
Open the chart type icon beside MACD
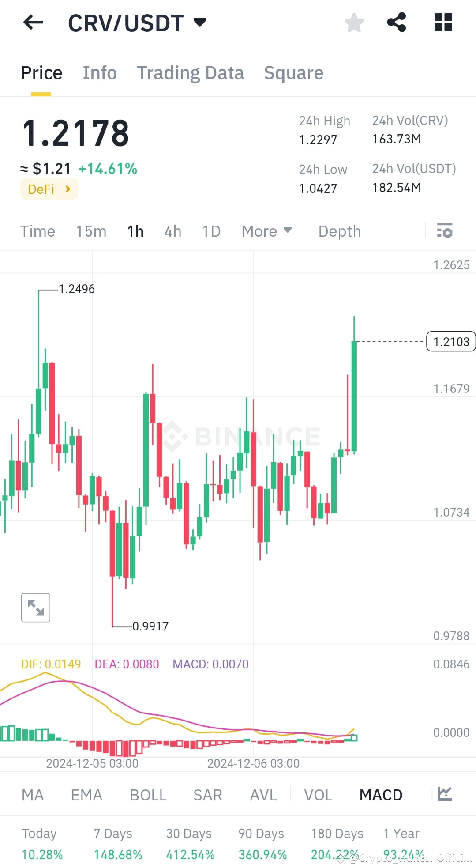pos(444,794)
